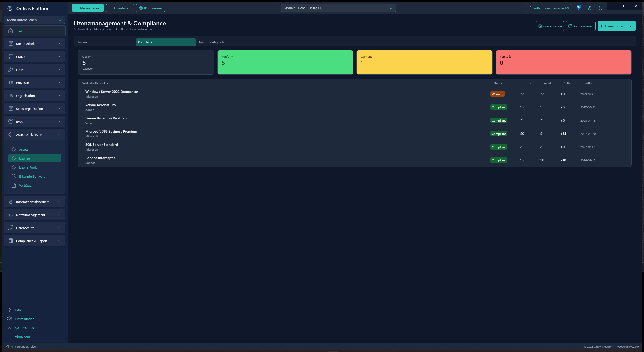
Task: Click the CMDB list icon
Action: 11,56
